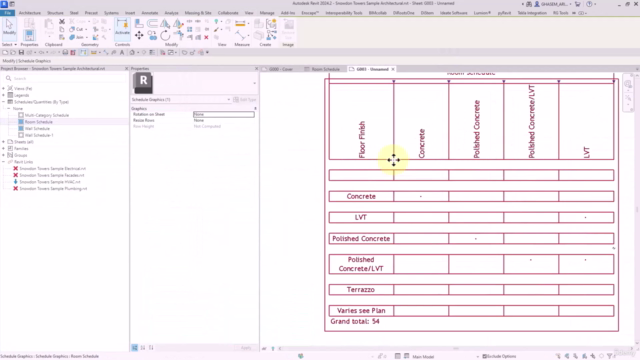Click the Varies see Plan row label
This screenshot has height=360, width=640.
361,311
